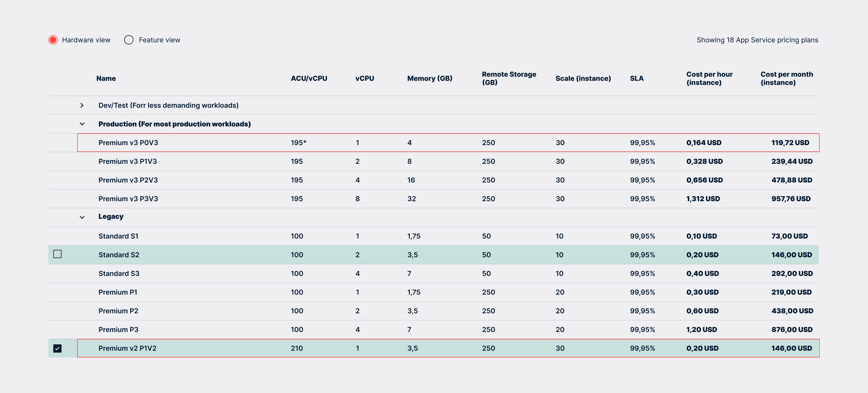Click the SLA column header
Screen dimensions: 868x393
636,79
